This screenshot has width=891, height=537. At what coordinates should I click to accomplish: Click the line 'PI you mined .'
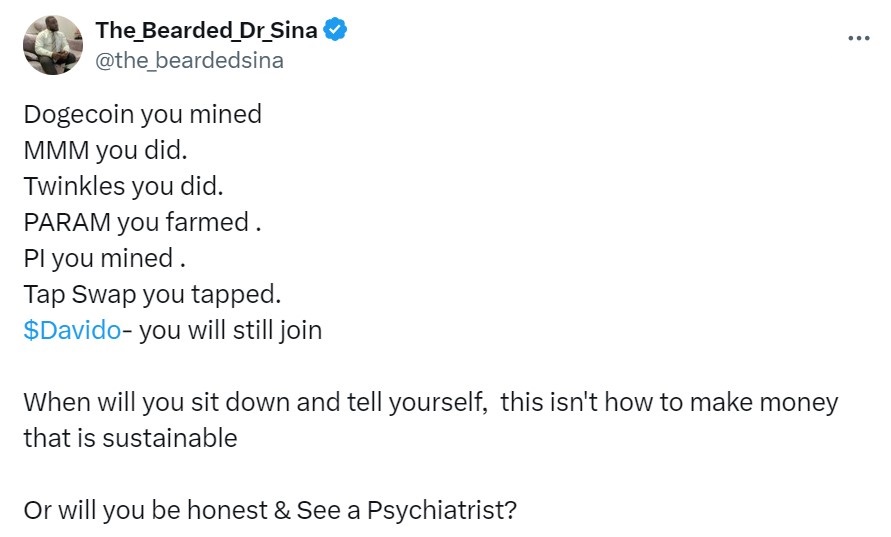tap(105, 259)
